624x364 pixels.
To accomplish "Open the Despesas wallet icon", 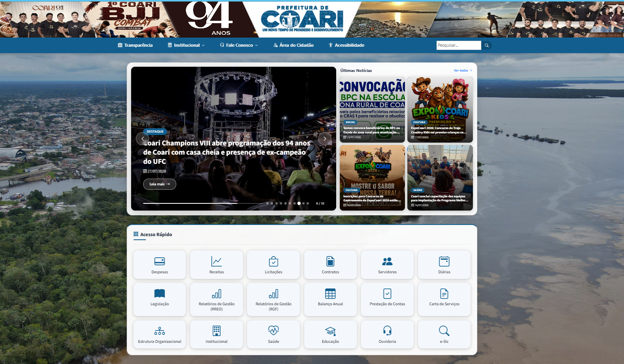I will tap(159, 261).
